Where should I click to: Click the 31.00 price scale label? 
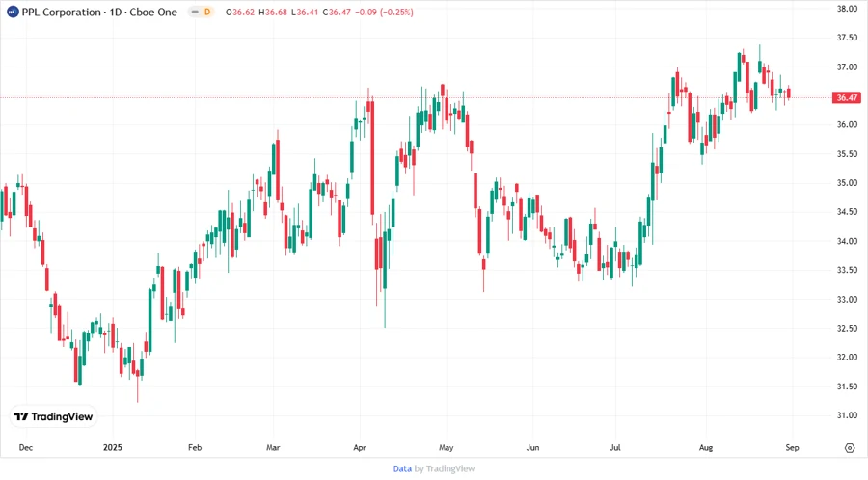[847, 415]
